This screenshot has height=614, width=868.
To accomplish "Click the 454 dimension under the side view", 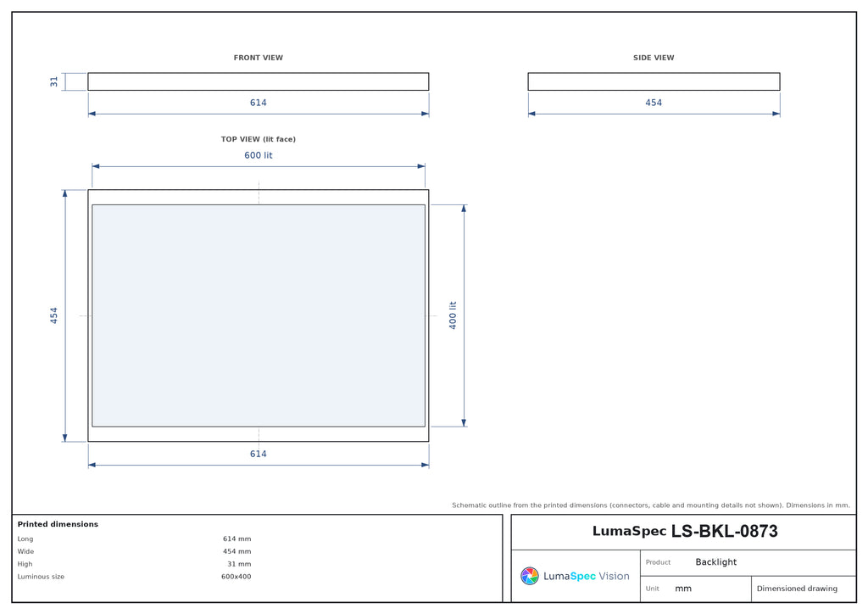I will (654, 103).
